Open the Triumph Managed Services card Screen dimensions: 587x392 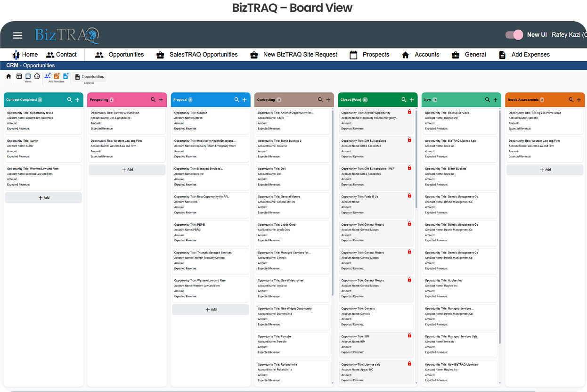point(211,261)
